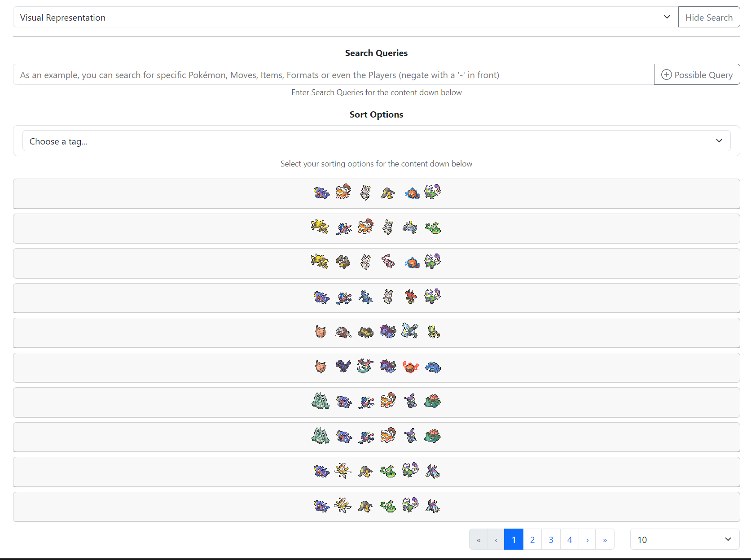Viewport: 751px width, 560px height.
Task: Select current page 1 in pagination
Action: [x=514, y=539]
